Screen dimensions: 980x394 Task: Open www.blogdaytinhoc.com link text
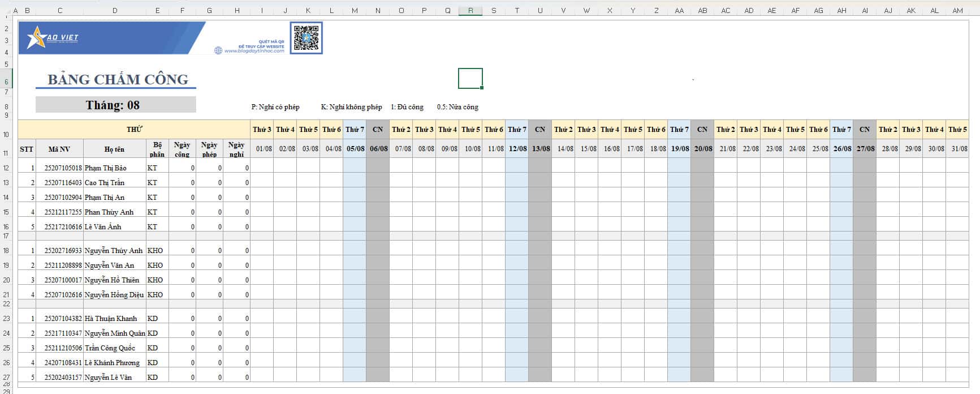(x=254, y=51)
